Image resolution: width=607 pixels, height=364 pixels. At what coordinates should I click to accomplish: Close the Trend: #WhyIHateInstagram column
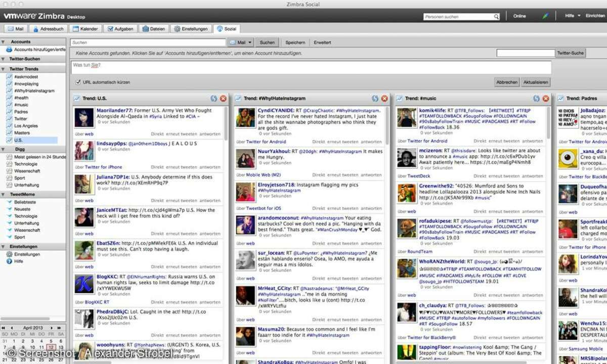click(384, 98)
